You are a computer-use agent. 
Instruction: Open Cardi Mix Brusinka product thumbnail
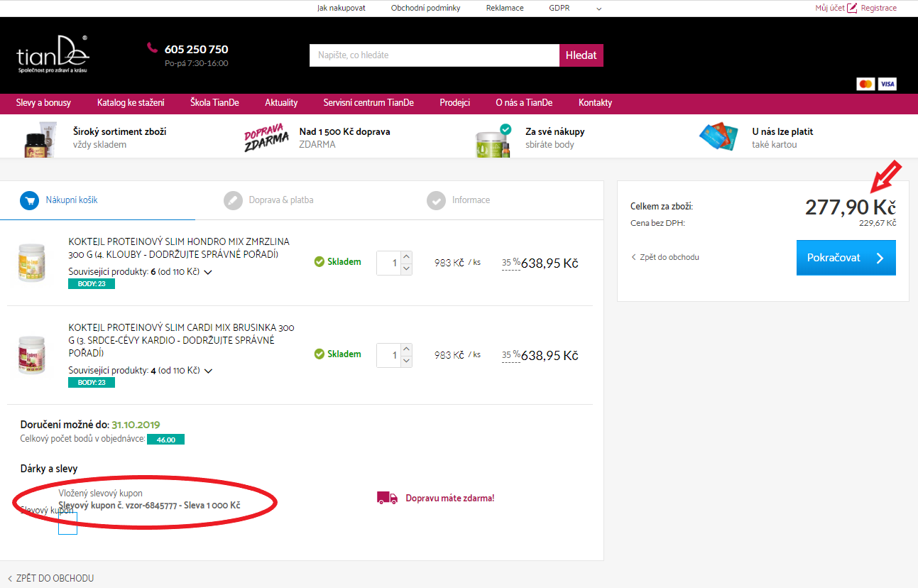coord(31,356)
